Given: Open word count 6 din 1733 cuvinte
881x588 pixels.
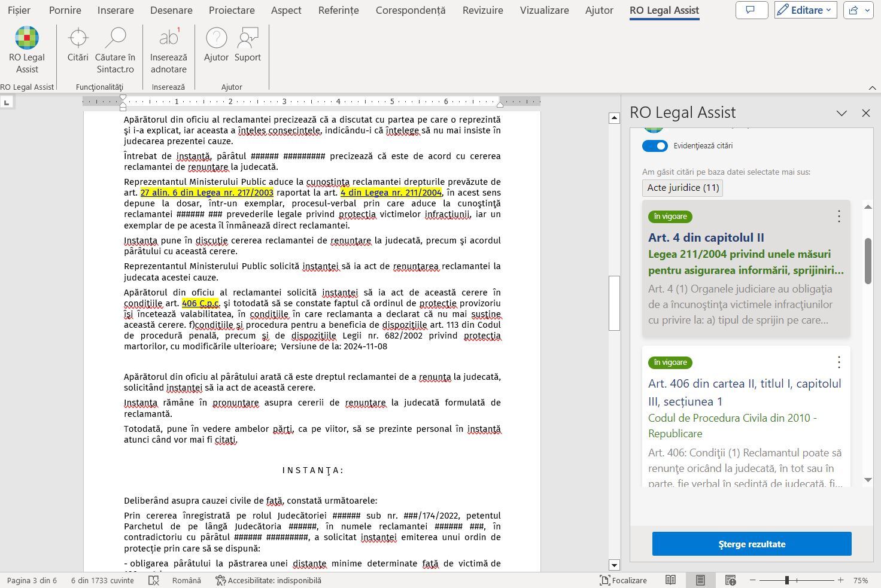Looking at the screenshot, I should (x=102, y=580).
